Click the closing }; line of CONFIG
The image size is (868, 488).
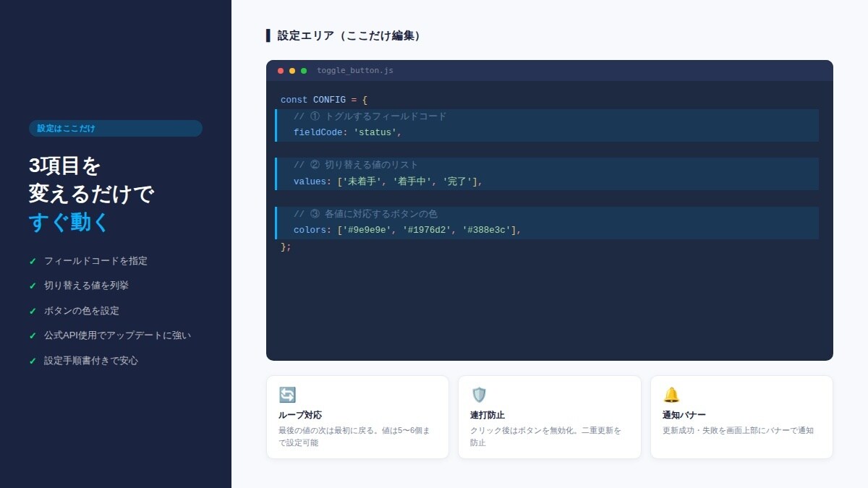(x=286, y=247)
